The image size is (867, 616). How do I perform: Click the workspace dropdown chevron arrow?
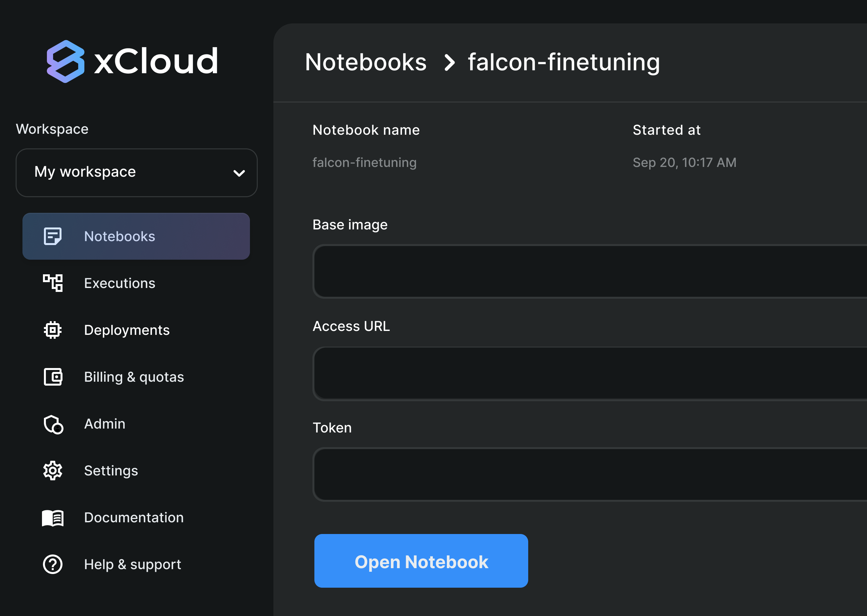coord(239,173)
